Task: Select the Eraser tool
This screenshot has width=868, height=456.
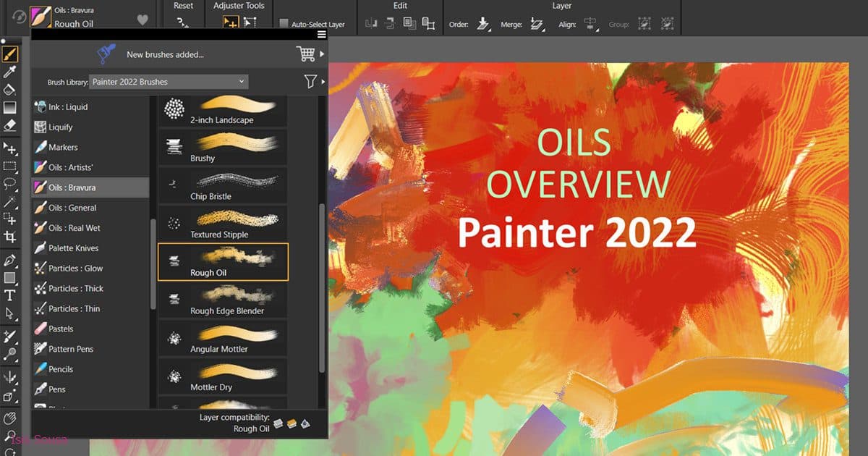Action: coord(10,124)
